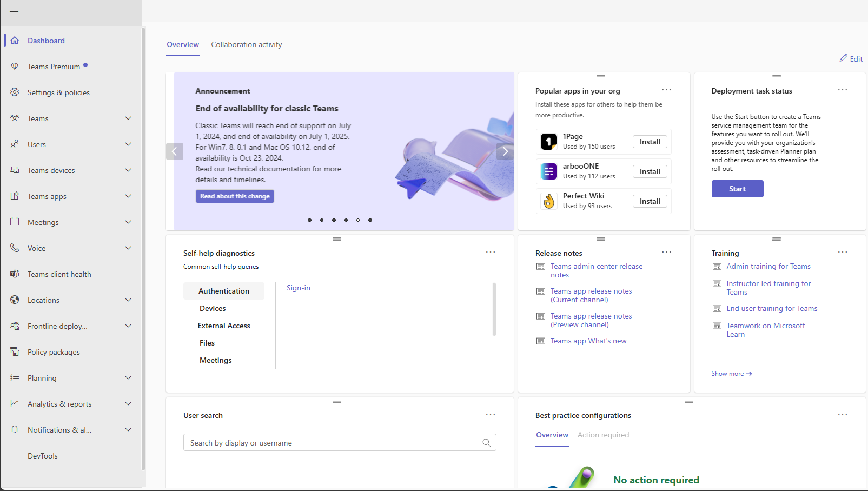The height and width of the screenshot is (491, 868).
Task: Expand the Locations chevron
Action: pyautogui.click(x=128, y=300)
